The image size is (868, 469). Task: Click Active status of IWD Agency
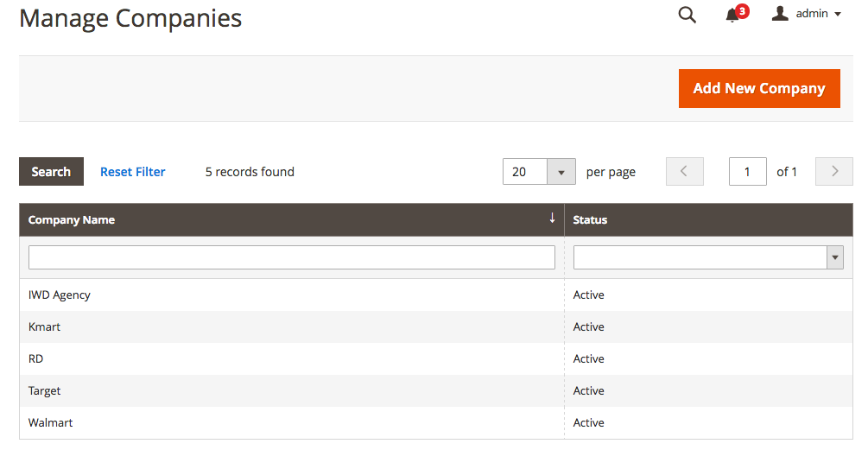point(588,295)
